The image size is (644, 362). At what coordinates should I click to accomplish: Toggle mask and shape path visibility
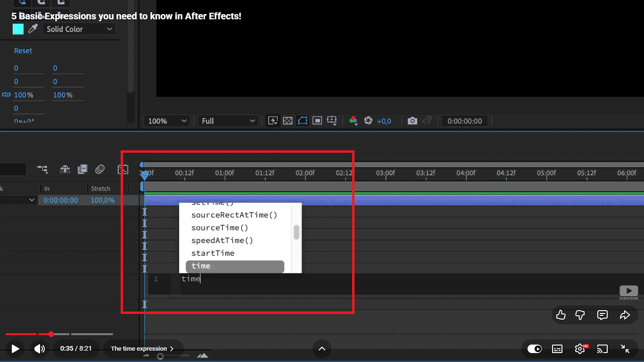click(x=302, y=121)
